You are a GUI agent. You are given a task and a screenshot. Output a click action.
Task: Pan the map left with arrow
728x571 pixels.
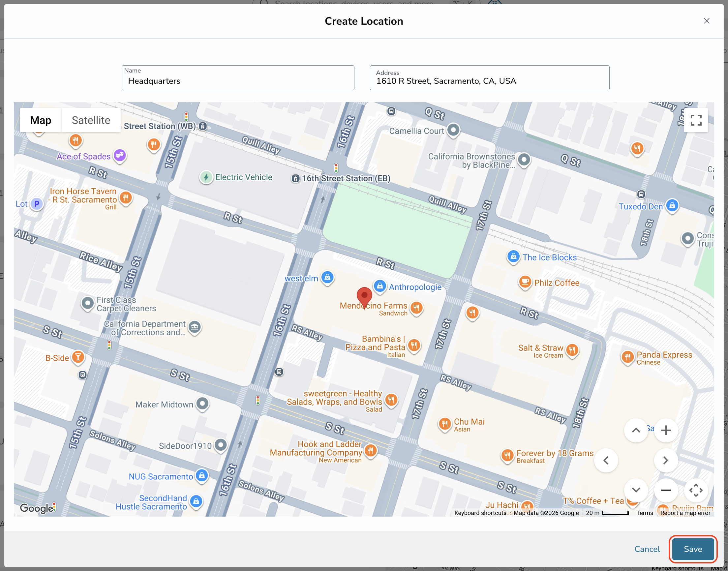[606, 460]
